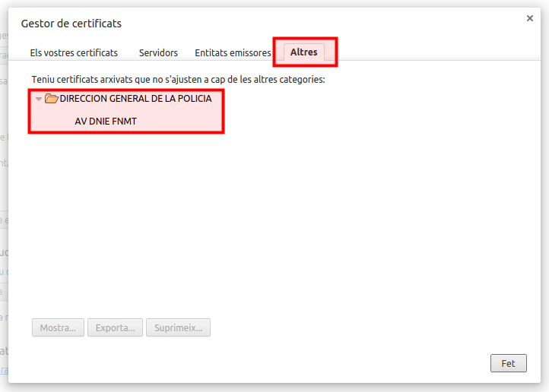This screenshot has height=392, width=549.
Task: Click the Exporta... button
Action: coord(116,328)
